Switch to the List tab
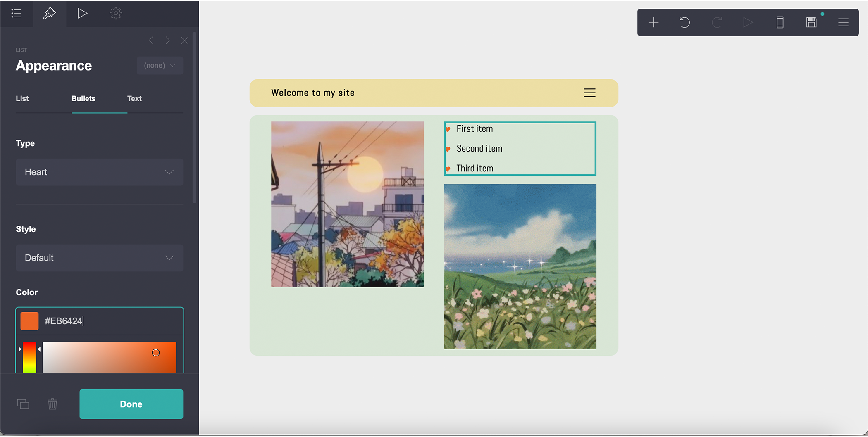Viewport: 868px width, 437px height. click(22, 99)
